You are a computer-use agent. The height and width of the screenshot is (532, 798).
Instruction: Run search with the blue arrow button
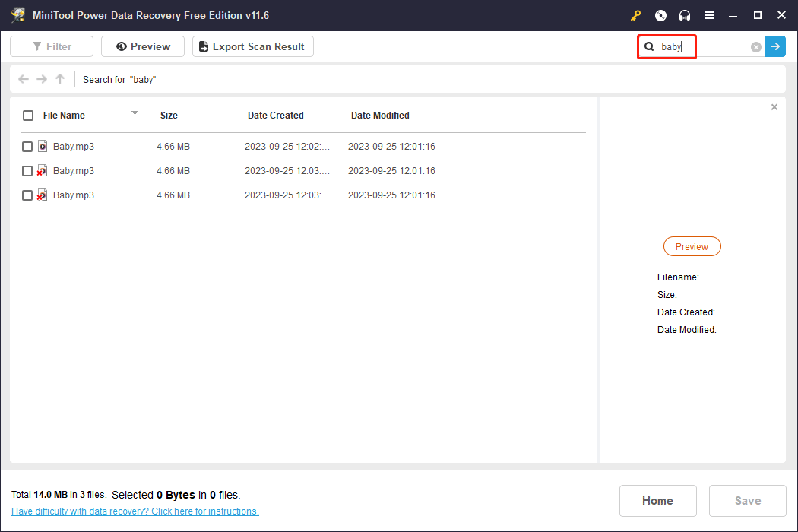coord(775,46)
